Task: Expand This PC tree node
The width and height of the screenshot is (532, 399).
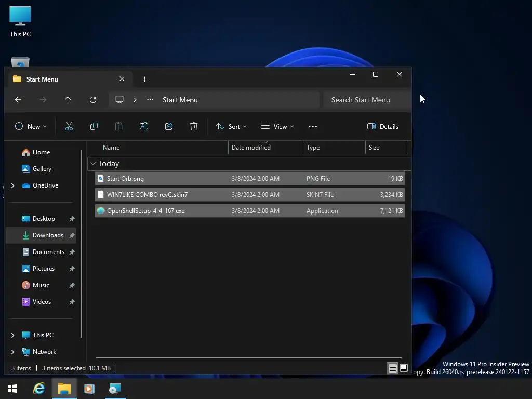Action: coord(13,335)
